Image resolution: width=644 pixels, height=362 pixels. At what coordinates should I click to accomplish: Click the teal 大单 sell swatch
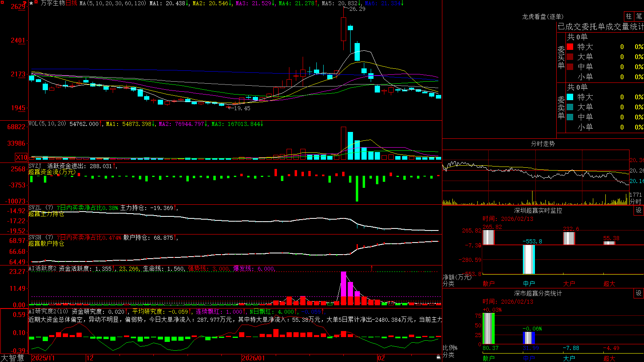[x=570, y=107]
